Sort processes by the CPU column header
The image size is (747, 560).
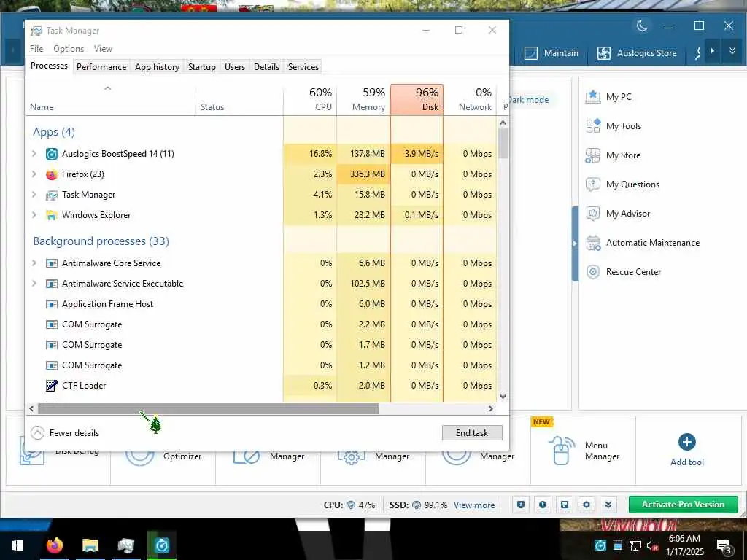click(x=310, y=99)
